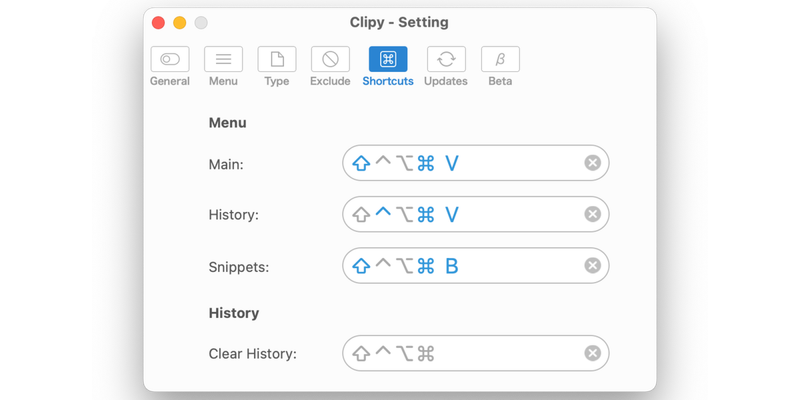Click the General tab label

169,81
